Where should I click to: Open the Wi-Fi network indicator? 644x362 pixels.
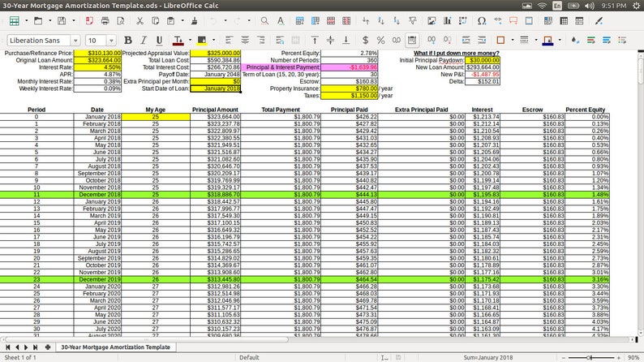tap(542, 6)
